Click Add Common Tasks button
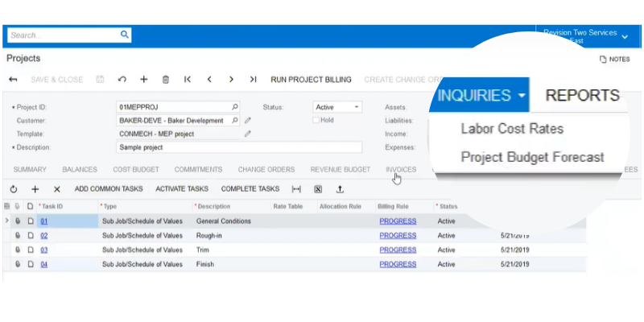 click(x=109, y=189)
